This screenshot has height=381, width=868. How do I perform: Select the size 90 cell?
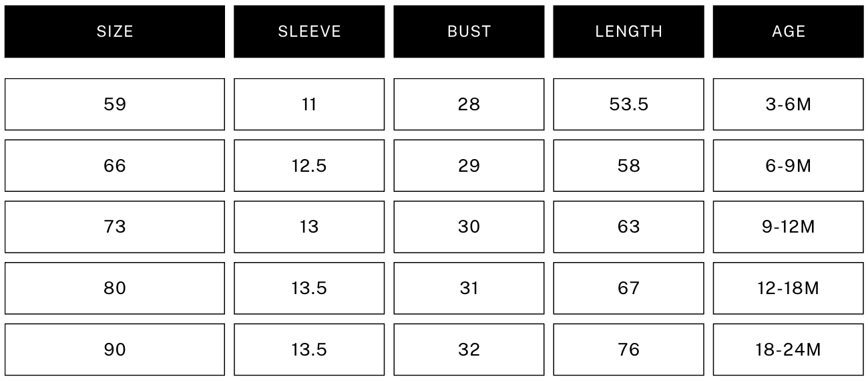pyautogui.click(x=115, y=350)
